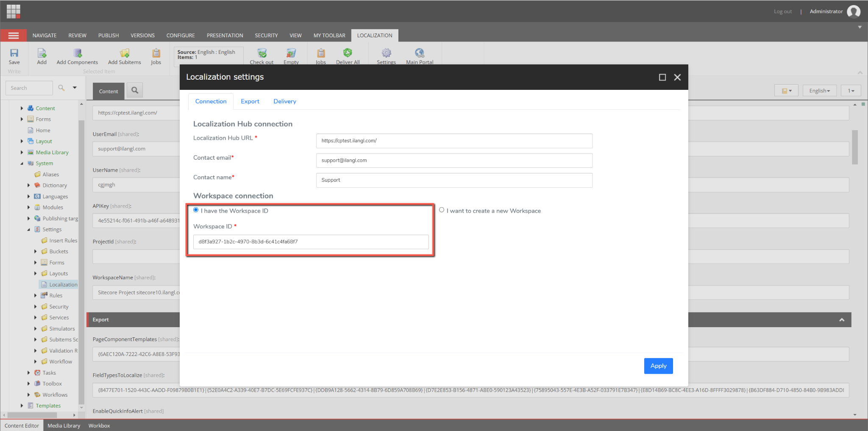Viewport: 868px width, 431px height.
Task: Click the Localization Hub URL field
Action: click(454, 141)
